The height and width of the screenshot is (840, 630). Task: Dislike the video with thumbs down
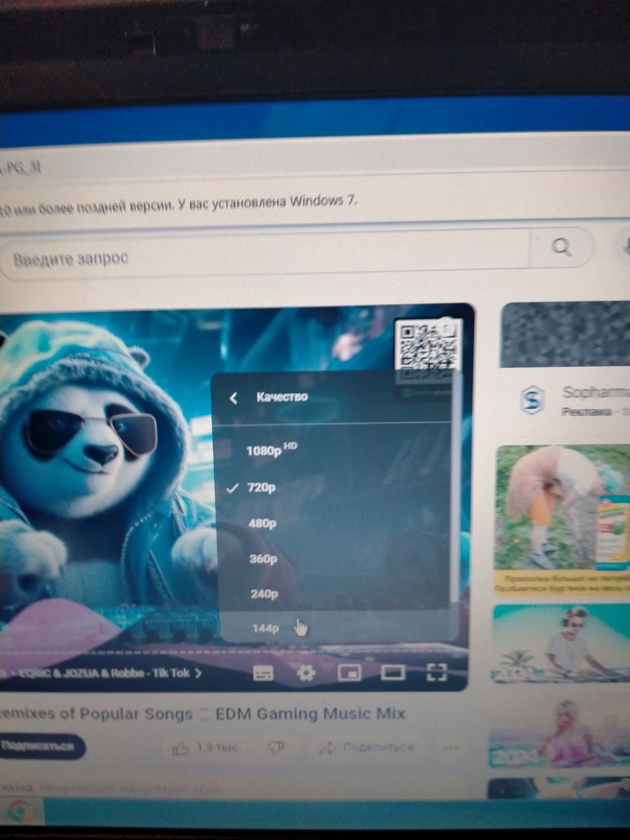[x=276, y=747]
